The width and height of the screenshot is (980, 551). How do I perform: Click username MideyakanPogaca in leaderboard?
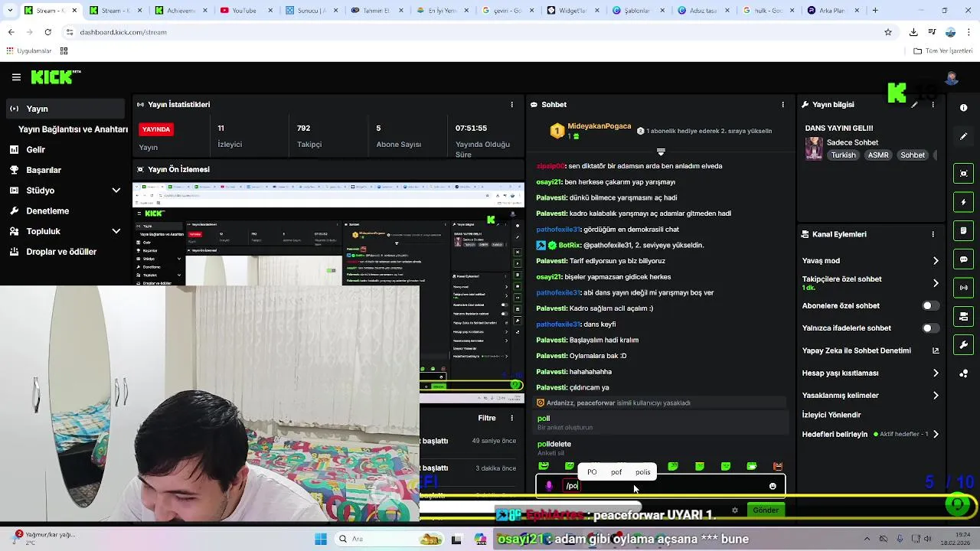pos(599,126)
